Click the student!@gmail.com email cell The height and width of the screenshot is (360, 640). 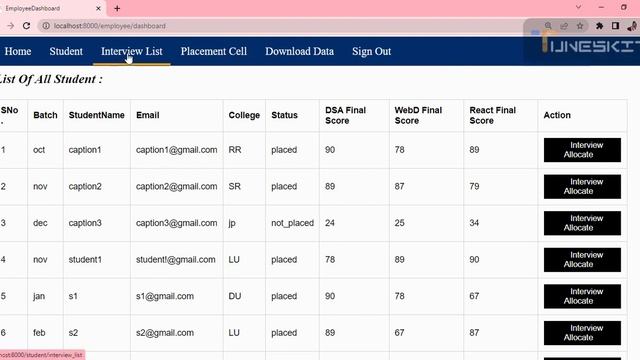[176, 260]
